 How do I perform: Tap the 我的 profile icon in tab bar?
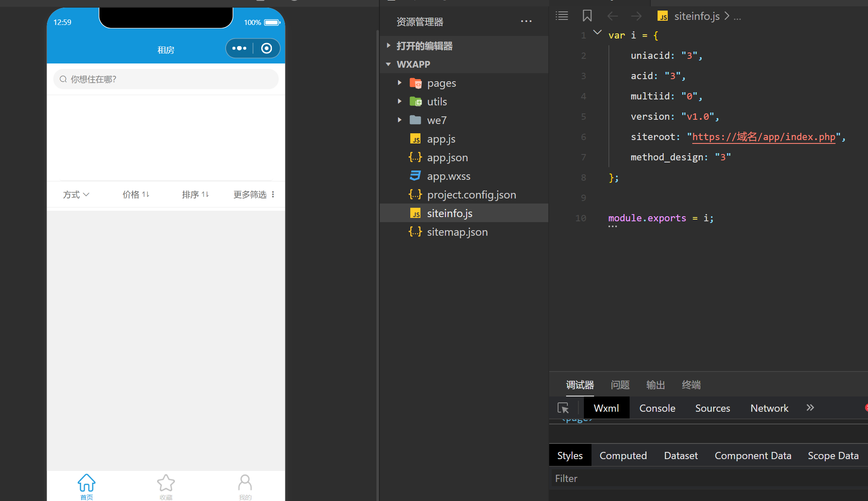245,482
